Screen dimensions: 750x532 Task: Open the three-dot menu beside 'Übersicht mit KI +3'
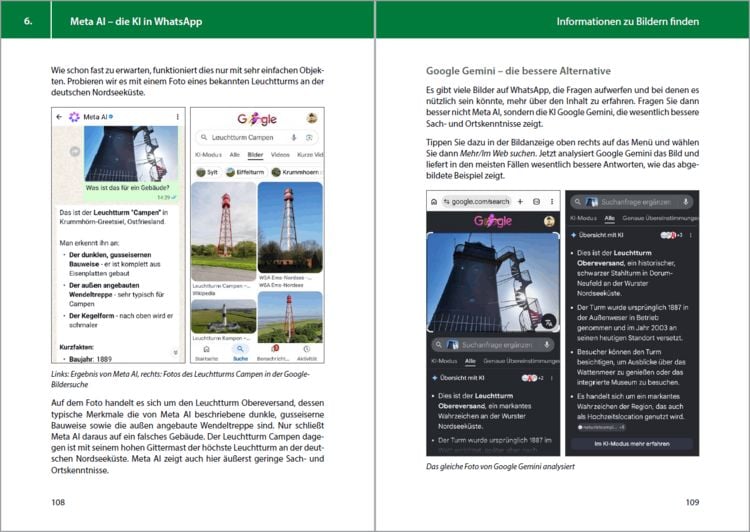pyautogui.click(x=691, y=235)
